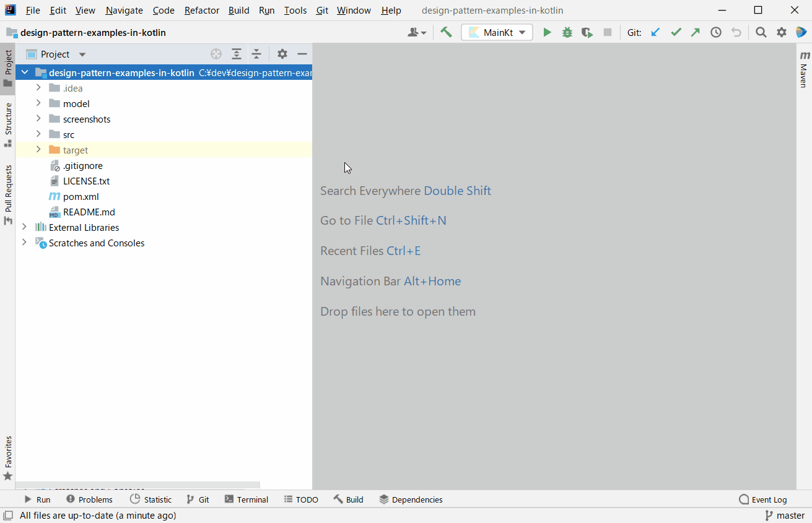Open the Navigate menu
Viewport: 812px width, 523px height.
[124, 11]
